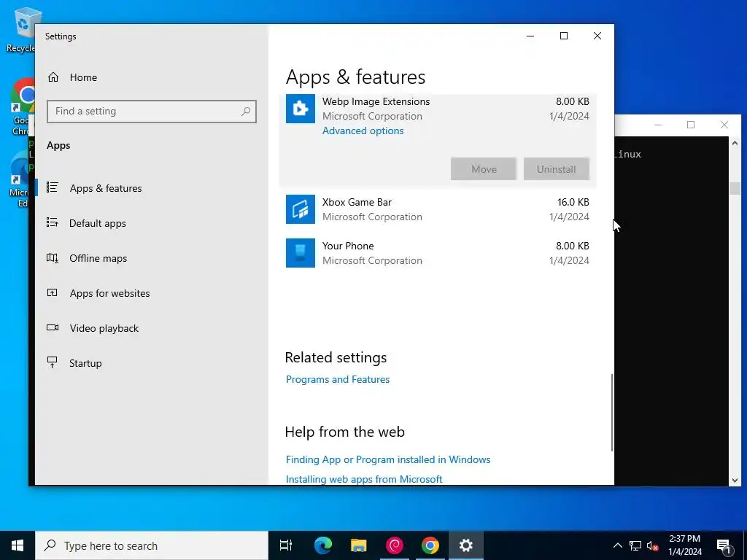Open Startup apps settings
Screen dimensions: 747x560
(85, 363)
